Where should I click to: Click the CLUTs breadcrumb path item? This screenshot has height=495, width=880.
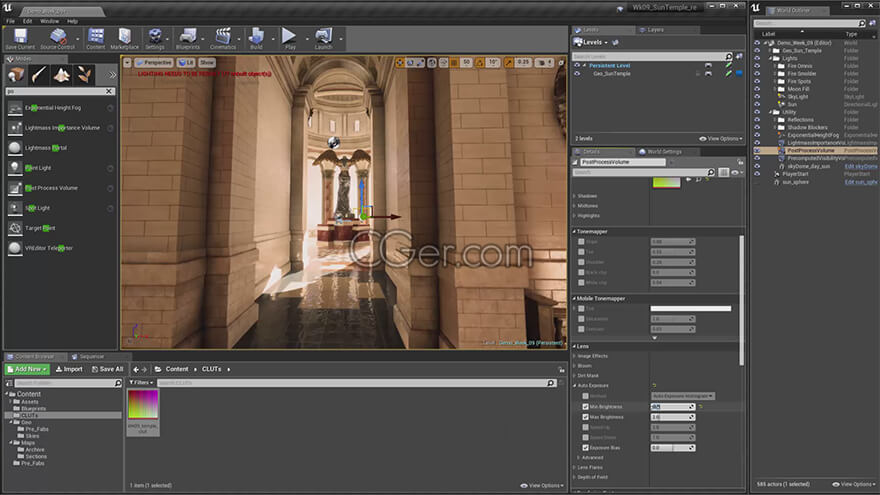click(212, 369)
